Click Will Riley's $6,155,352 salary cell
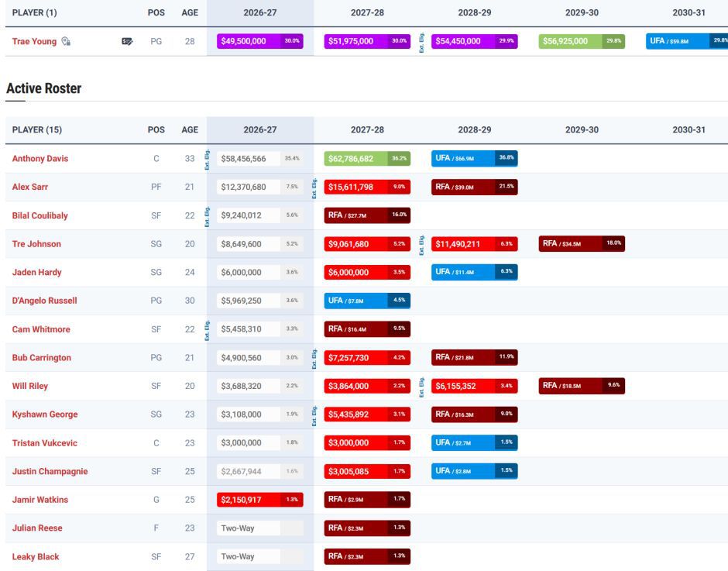 (475, 386)
